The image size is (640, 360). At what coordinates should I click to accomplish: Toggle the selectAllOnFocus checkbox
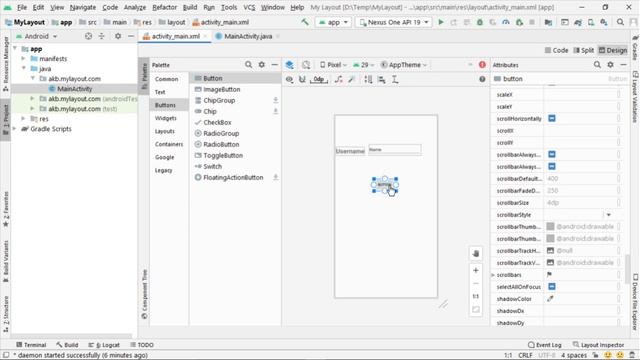(x=552, y=287)
